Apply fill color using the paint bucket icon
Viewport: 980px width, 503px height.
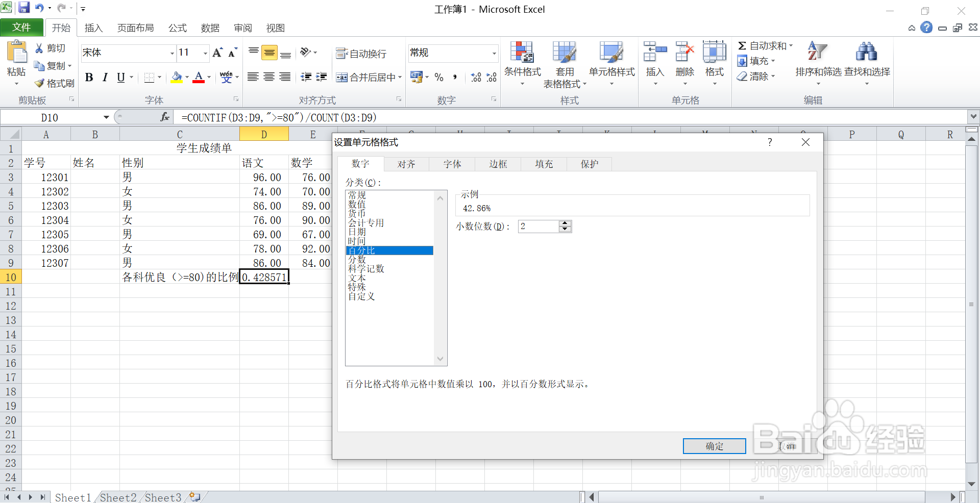click(x=177, y=77)
